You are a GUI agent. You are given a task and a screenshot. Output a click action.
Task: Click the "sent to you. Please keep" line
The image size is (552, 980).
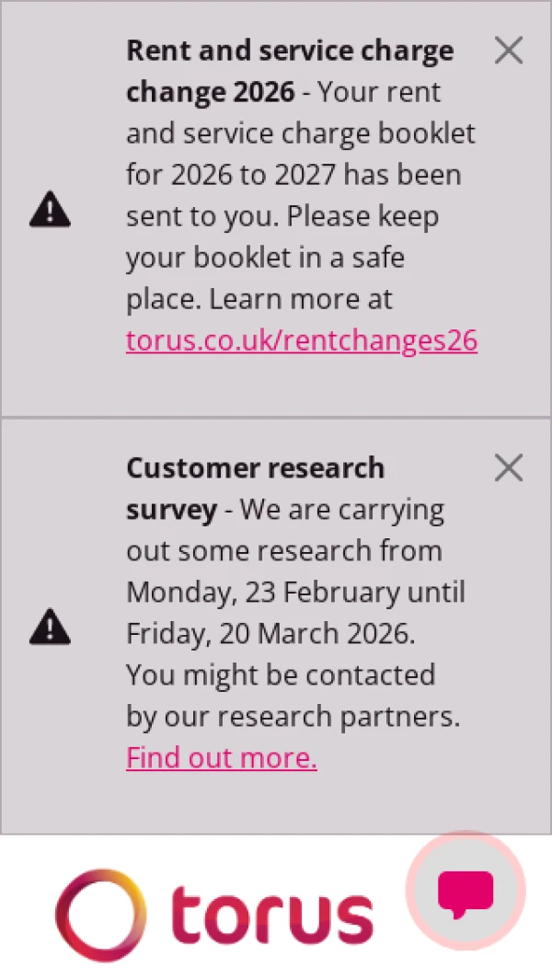tap(282, 216)
